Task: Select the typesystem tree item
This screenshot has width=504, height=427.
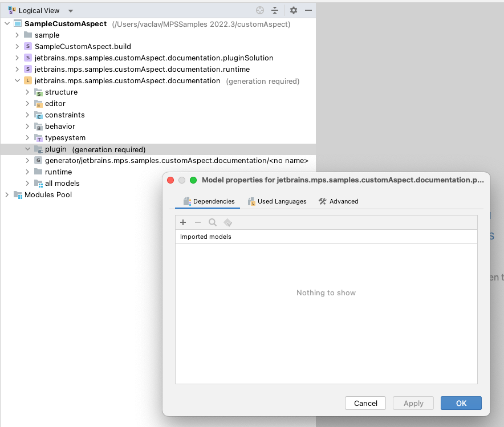Action: tap(158, 137)
